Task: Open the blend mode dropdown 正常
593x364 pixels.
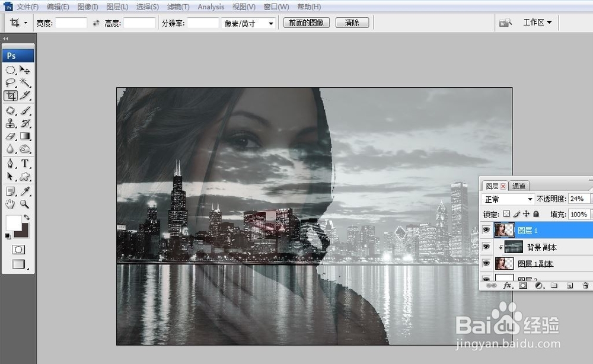Action: [x=508, y=199]
